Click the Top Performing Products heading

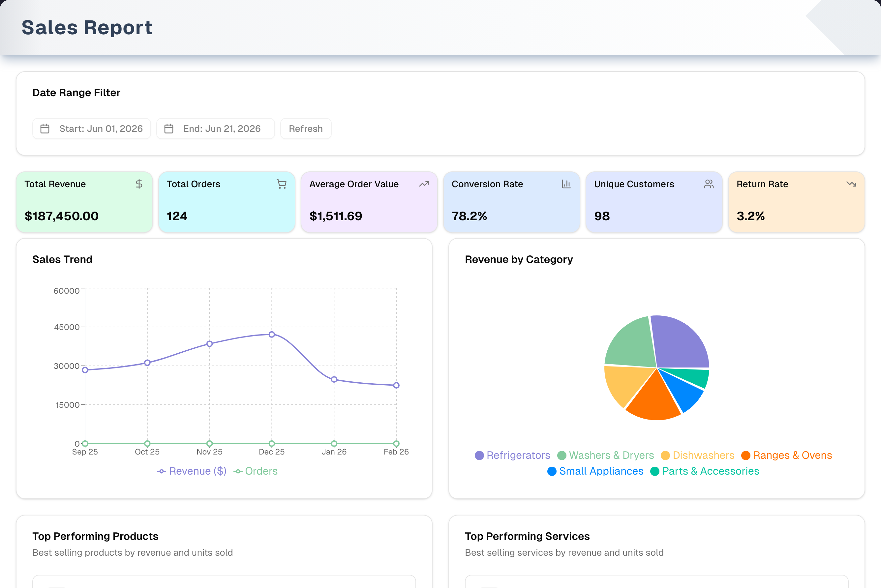[95, 536]
